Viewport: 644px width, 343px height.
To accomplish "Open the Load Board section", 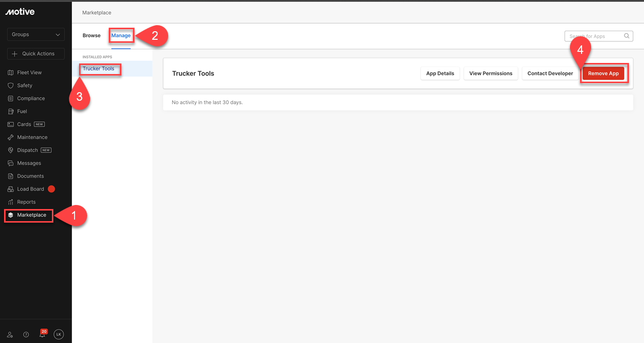I will click(31, 189).
